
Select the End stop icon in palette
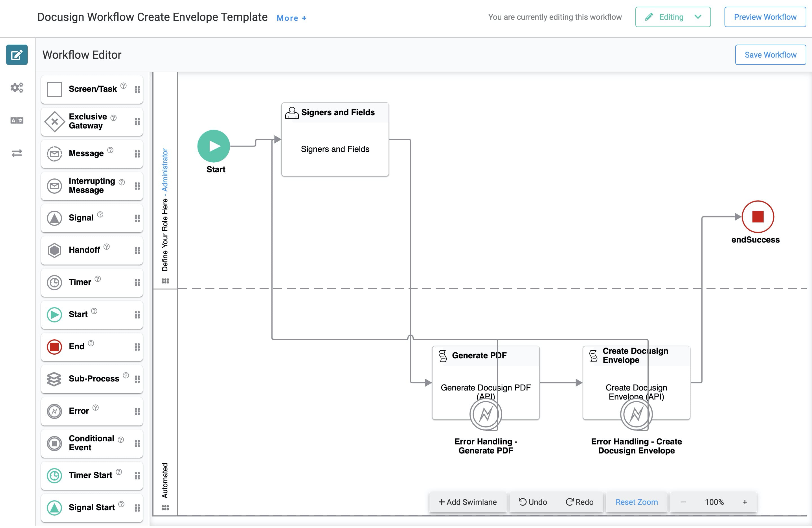click(54, 347)
